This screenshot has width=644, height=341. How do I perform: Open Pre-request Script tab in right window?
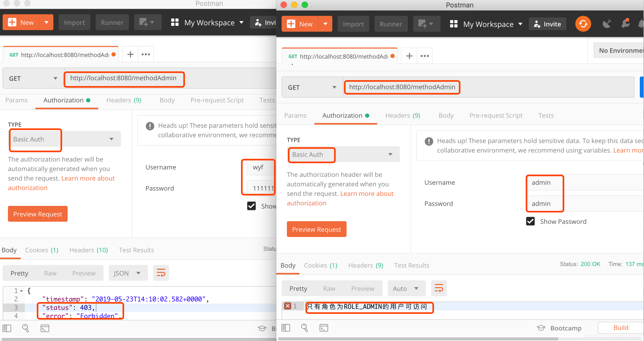(x=496, y=115)
